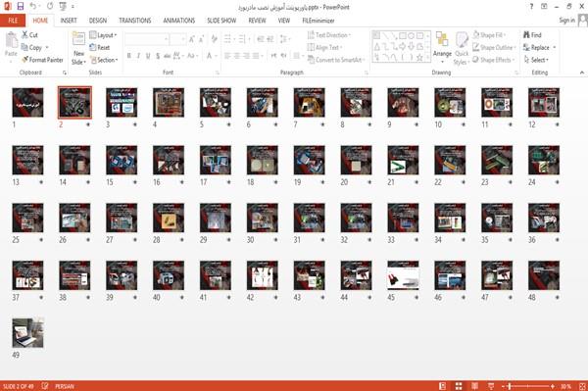Toggle Center text alignment
Image resolution: width=588 pixels, height=391 pixels.
[x=237, y=56]
